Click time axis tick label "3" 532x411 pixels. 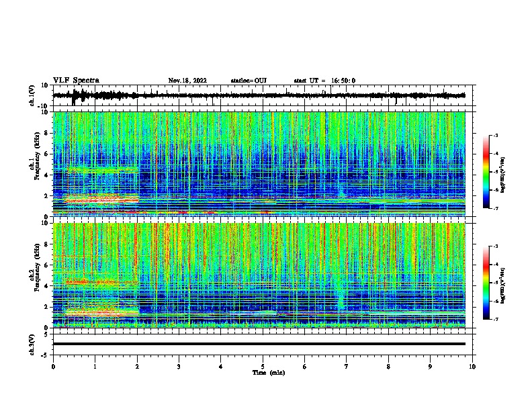pos(179,367)
